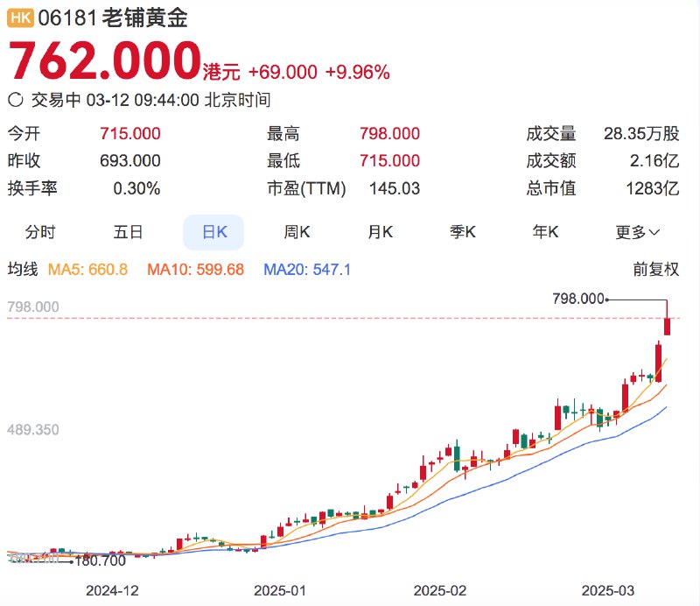Open the 前复权 adjustment selector
Screen dimensions: 700x606
pyautogui.click(x=655, y=270)
